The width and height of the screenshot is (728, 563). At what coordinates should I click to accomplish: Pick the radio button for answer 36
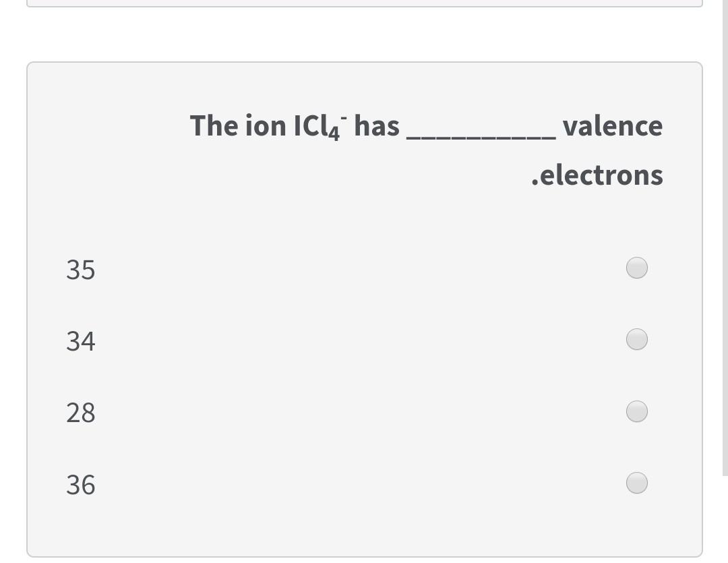click(x=637, y=483)
